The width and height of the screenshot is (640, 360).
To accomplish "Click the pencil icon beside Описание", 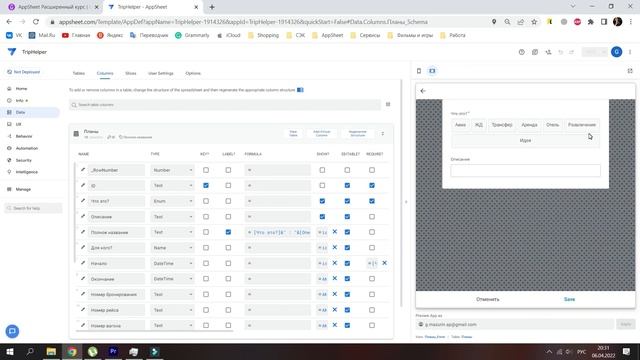I will pos(83,216).
